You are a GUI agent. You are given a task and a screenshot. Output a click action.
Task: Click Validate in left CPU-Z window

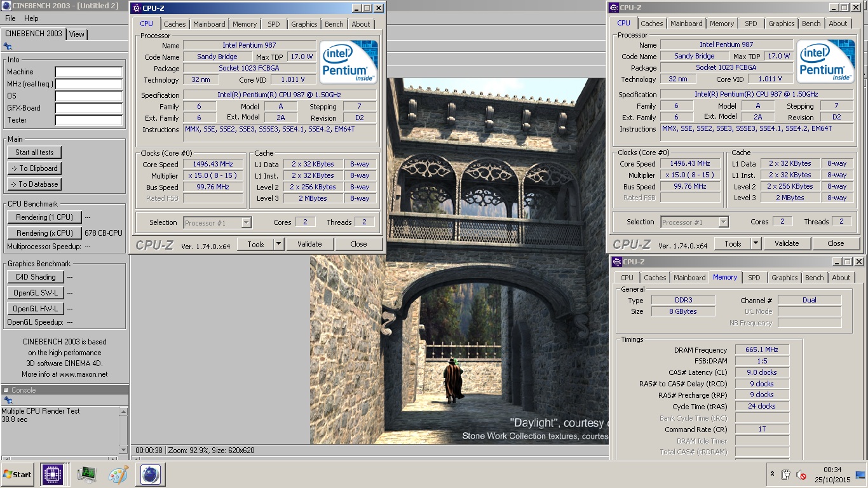coord(309,244)
